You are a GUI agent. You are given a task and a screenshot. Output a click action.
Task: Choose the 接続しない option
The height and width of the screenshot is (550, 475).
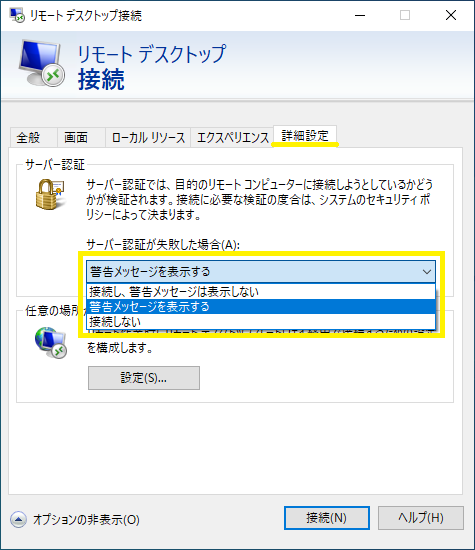pos(261,321)
